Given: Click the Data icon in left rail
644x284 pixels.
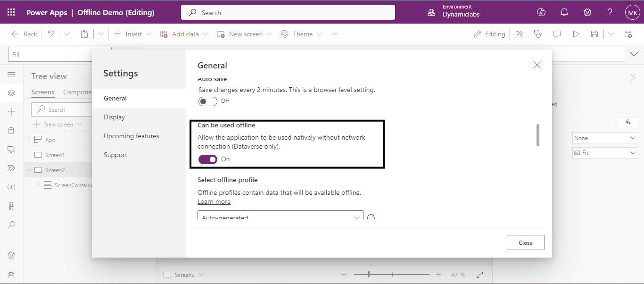Looking at the screenshot, I should point(11,131).
